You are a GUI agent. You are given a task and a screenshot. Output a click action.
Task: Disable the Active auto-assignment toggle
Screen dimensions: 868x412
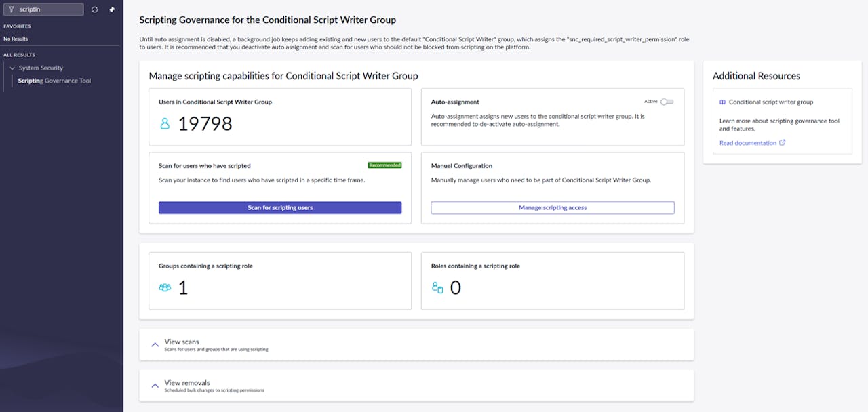point(666,100)
